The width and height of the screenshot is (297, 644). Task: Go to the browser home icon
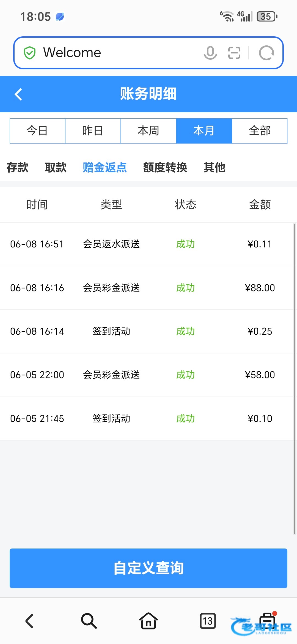[148, 621]
